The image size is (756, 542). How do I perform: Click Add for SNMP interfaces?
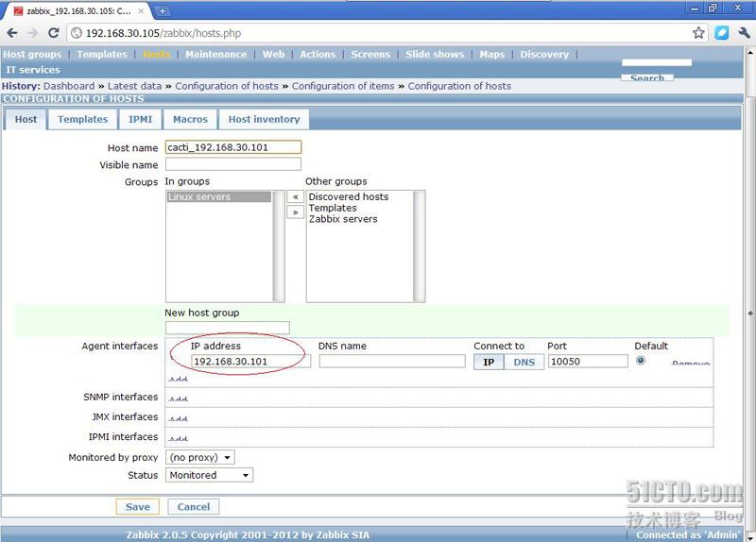[x=178, y=398]
